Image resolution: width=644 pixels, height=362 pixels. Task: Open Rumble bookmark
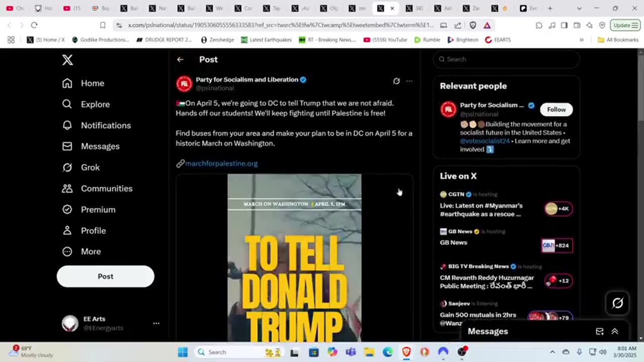click(x=427, y=40)
